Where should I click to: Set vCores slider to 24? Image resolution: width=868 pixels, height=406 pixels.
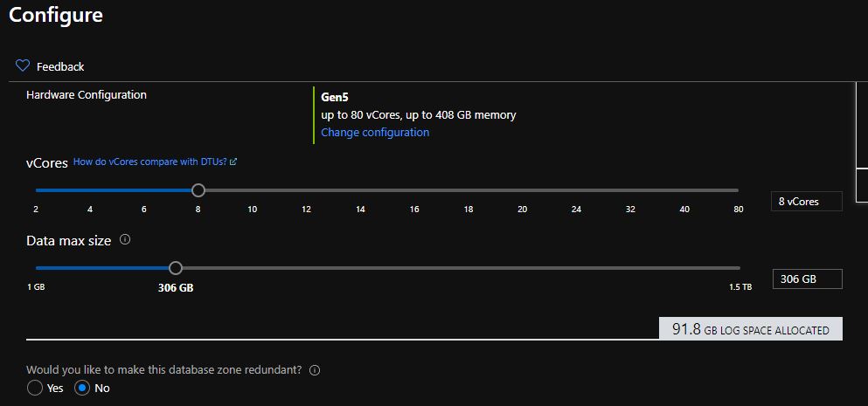(576, 189)
